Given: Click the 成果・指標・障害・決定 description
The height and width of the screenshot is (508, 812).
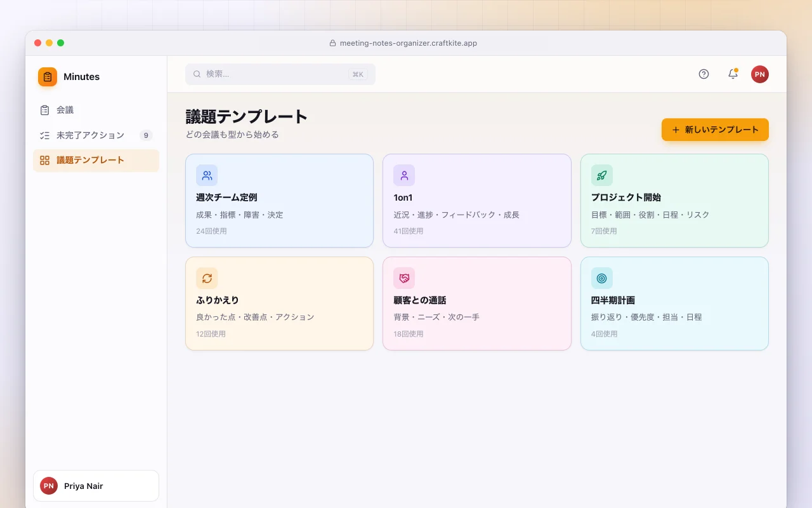Looking at the screenshot, I should (x=240, y=215).
